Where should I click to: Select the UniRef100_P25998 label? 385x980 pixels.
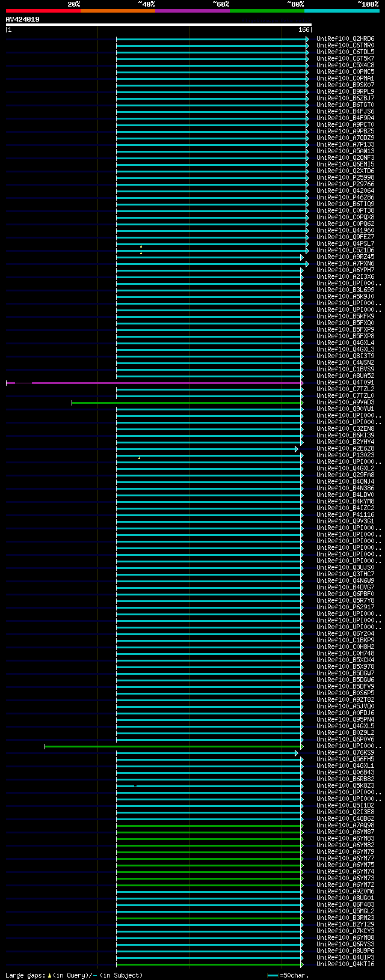pos(345,178)
